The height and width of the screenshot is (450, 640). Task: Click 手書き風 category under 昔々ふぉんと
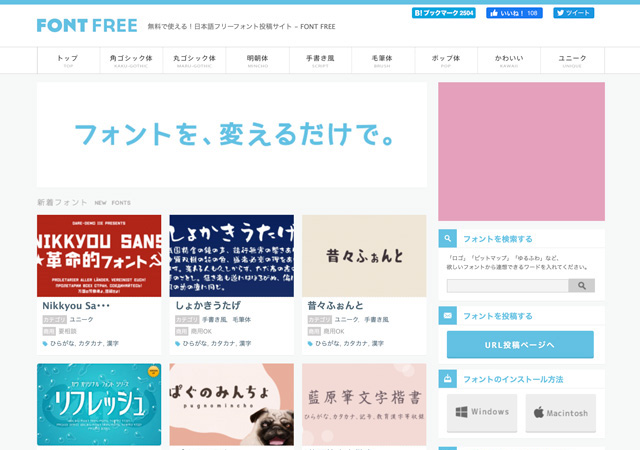[x=376, y=319]
